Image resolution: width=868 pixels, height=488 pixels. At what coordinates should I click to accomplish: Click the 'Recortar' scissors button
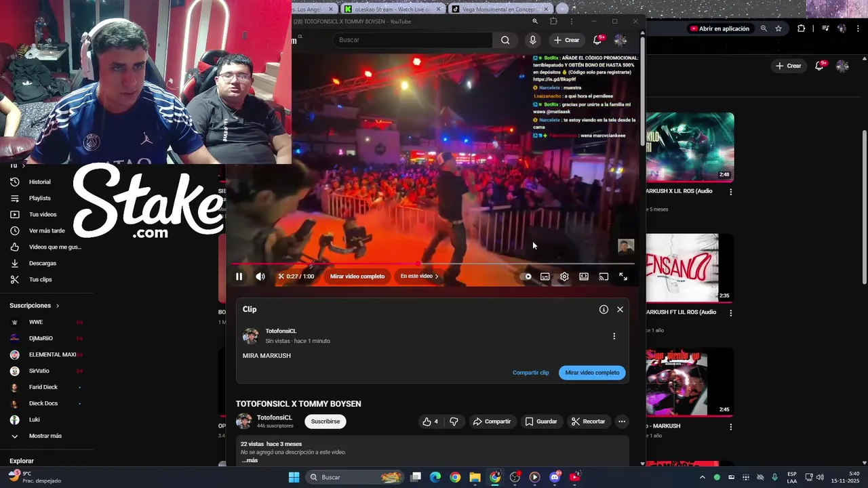588,422
